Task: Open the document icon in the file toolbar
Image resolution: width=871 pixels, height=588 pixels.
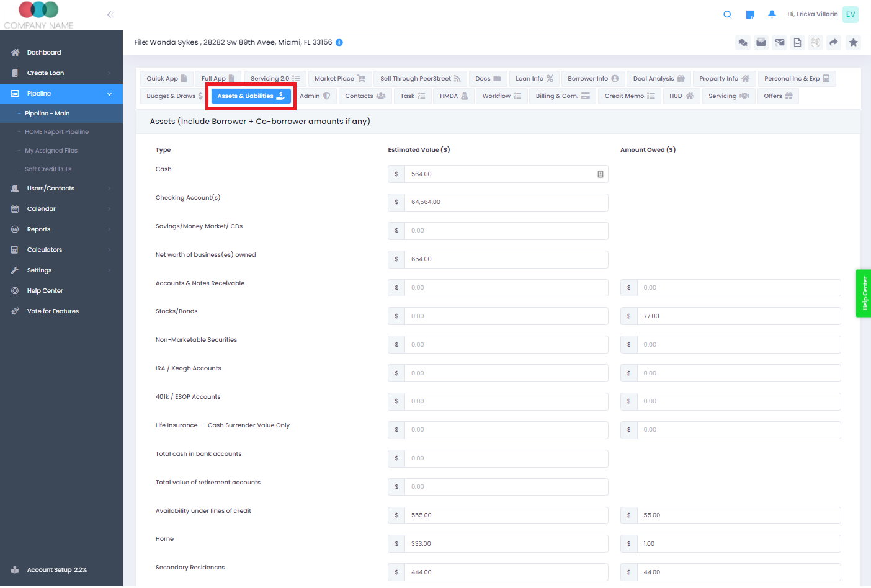Action: (797, 42)
